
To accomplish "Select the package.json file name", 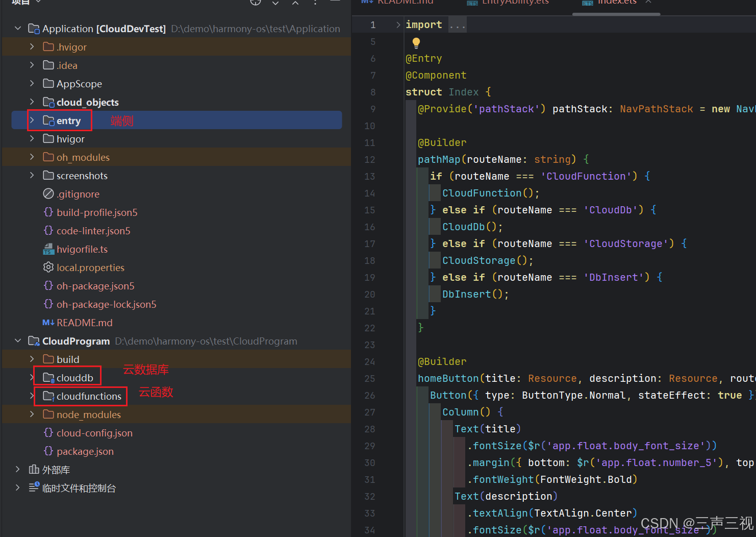I will pyautogui.click(x=85, y=451).
